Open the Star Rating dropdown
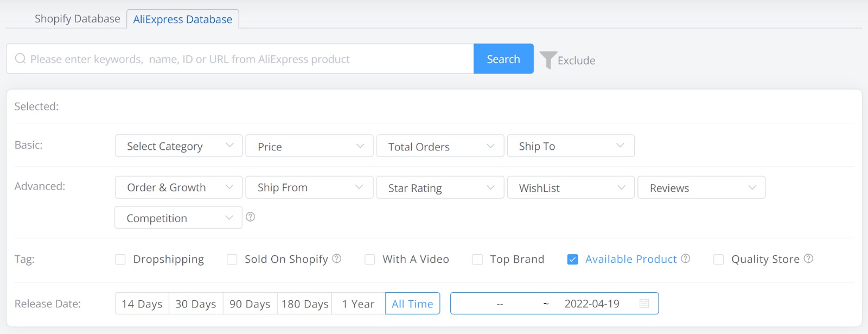Image resolution: width=868 pixels, height=334 pixels. pyautogui.click(x=440, y=188)
